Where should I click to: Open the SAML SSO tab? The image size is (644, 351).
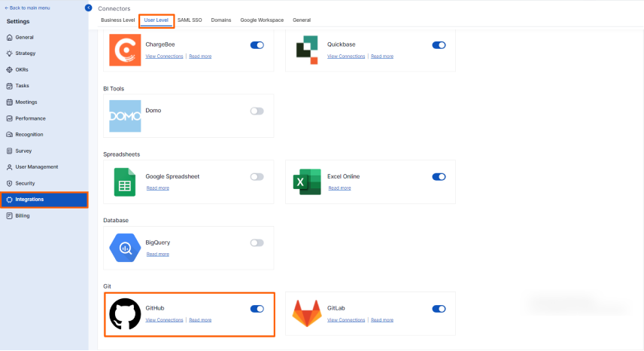(190, 20)
